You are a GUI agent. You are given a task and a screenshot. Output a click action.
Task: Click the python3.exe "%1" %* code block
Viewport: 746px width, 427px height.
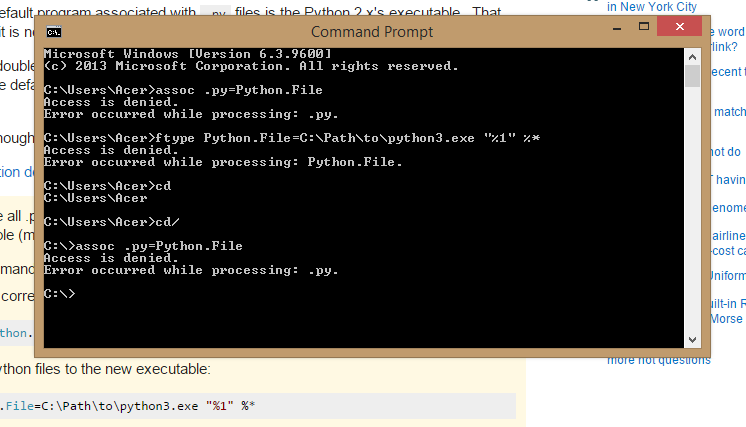point(258,406)
